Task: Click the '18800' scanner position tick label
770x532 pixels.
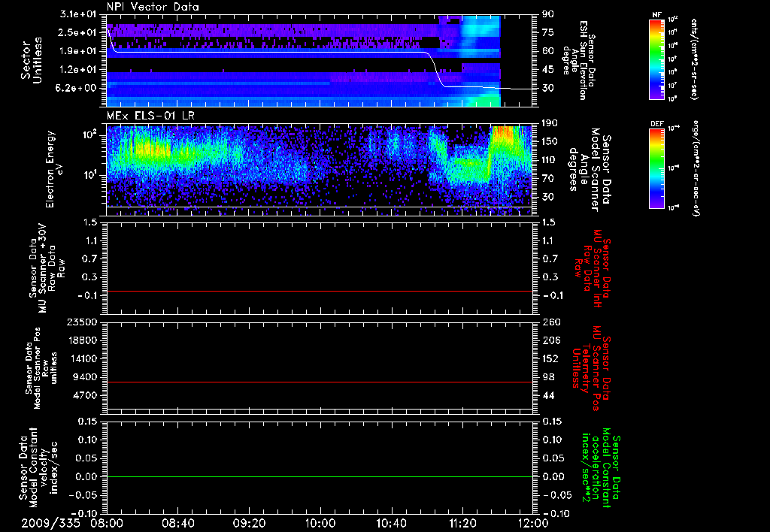Action: pos(83,340)
